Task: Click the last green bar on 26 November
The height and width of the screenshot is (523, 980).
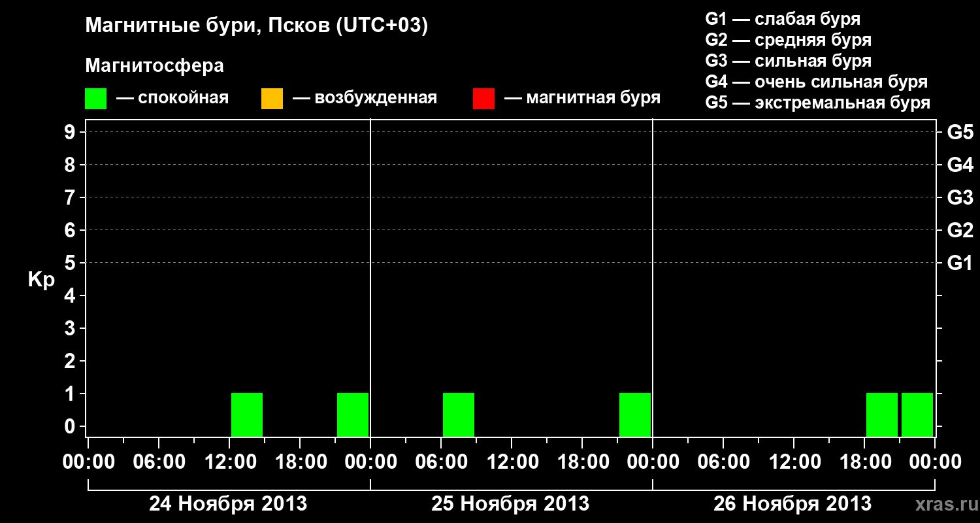Action: tap(917, 414)
